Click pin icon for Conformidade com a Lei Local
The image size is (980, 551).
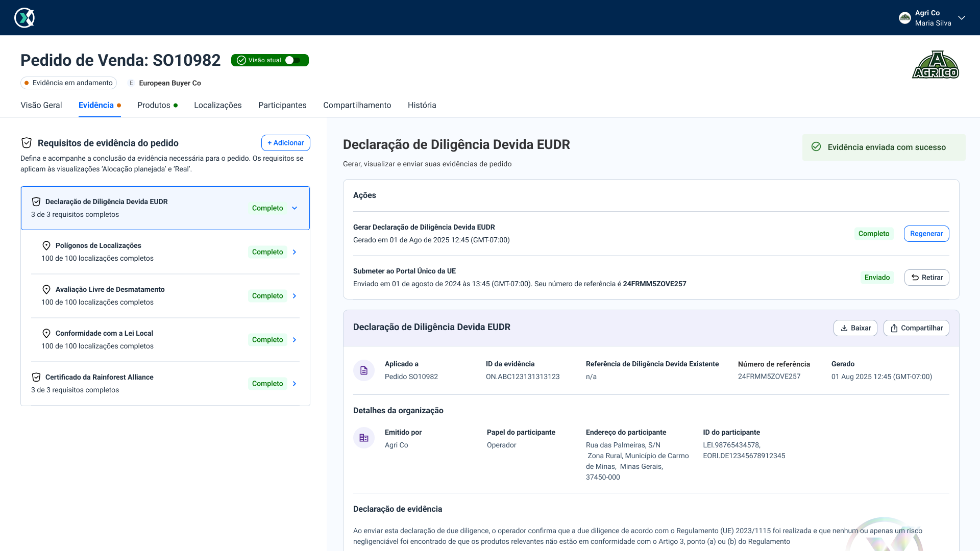46,333
